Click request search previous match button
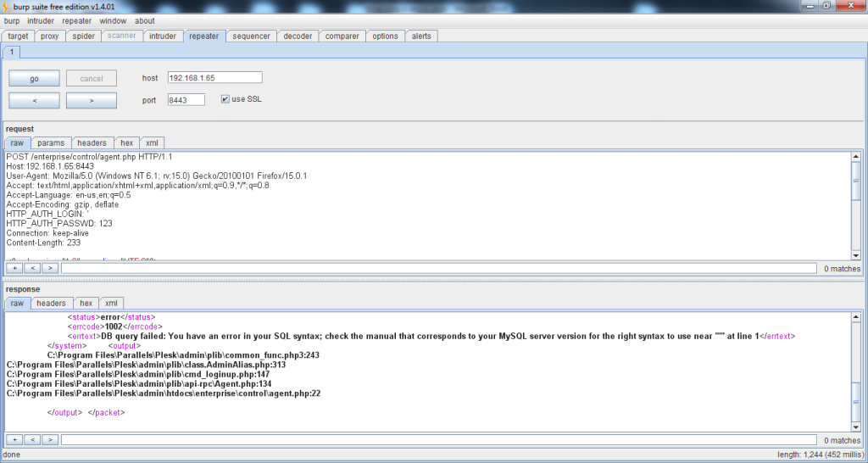The height and width of the screenshot is (463, 868). point(33,268)
